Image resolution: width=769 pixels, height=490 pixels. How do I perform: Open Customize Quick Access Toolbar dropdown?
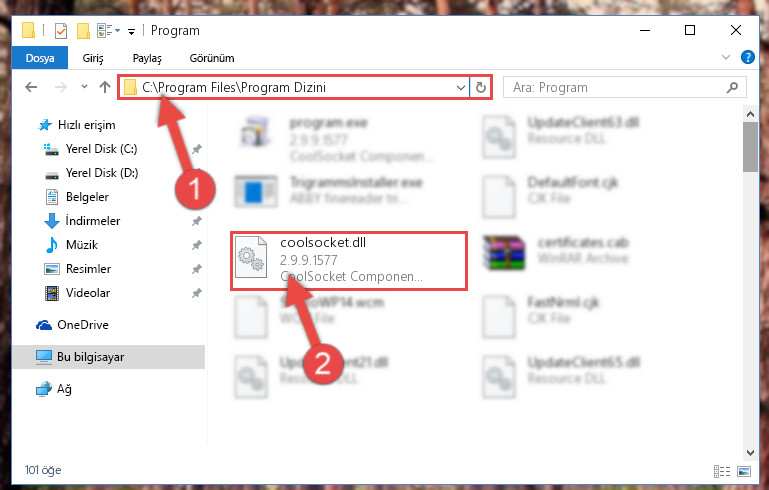[131, 31]
